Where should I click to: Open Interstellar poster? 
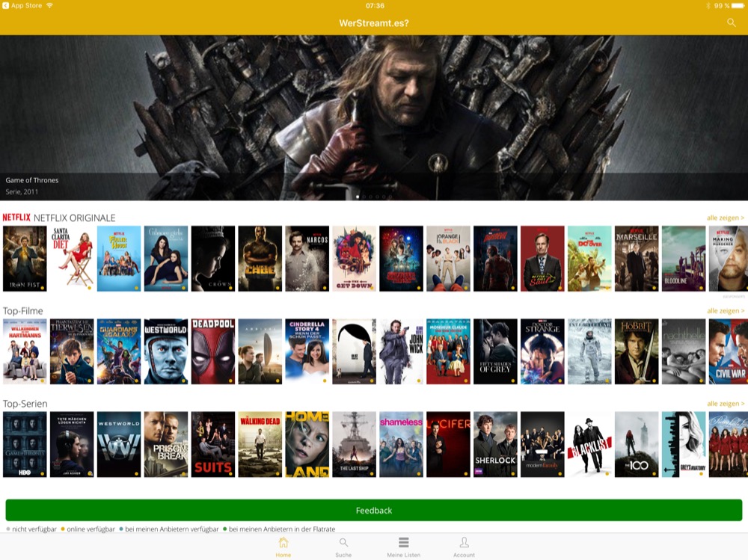589,351
